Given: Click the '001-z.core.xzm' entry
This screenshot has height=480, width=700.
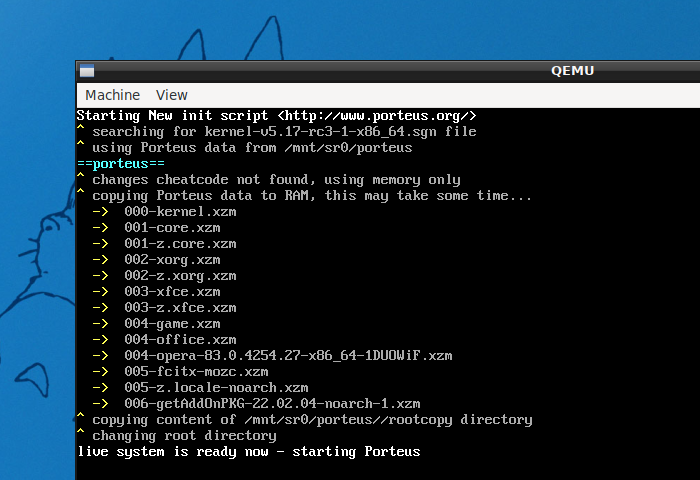Looking at the screenshot, I should pos(180,244).
